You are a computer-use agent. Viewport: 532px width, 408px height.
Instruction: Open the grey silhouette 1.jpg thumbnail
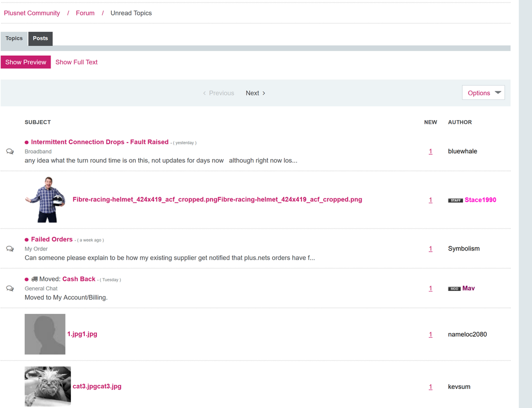[x=45, y=334]
